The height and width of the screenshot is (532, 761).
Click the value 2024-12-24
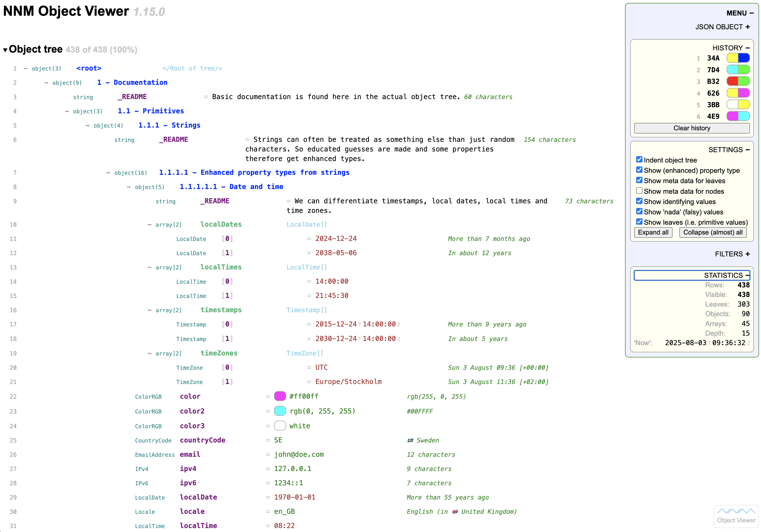click(336, 239)
